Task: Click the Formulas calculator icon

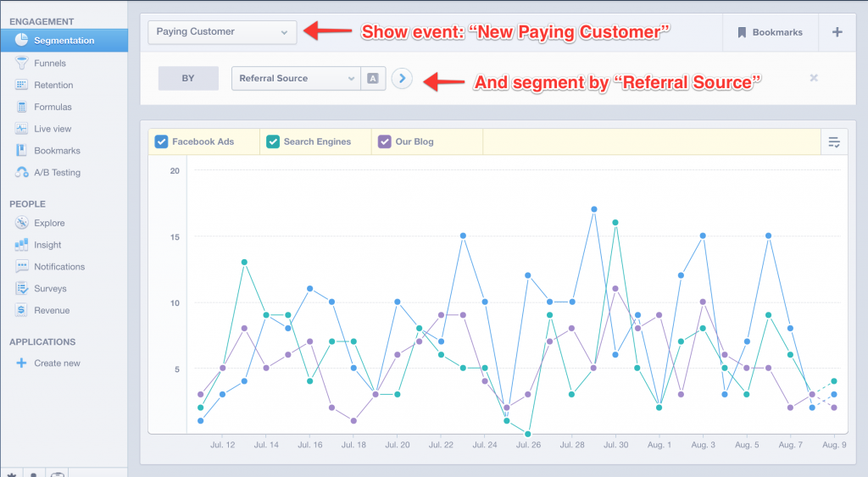Action: (x=21, y=107)
